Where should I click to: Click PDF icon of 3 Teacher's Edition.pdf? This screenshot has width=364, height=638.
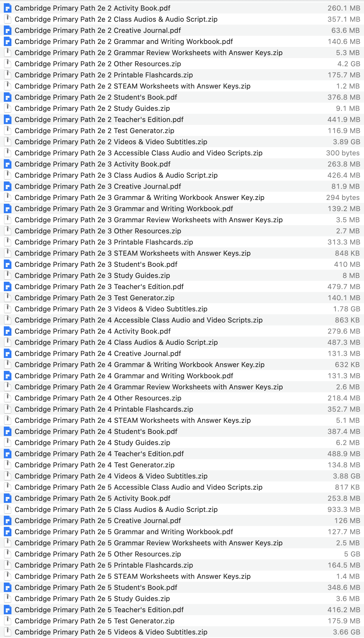[x=8, y=287]
